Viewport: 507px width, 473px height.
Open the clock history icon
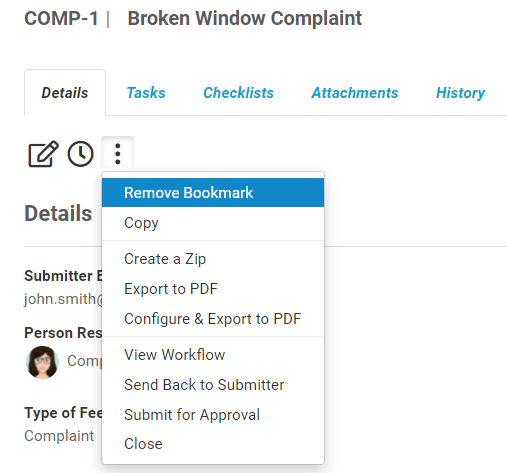coord(80,154)
